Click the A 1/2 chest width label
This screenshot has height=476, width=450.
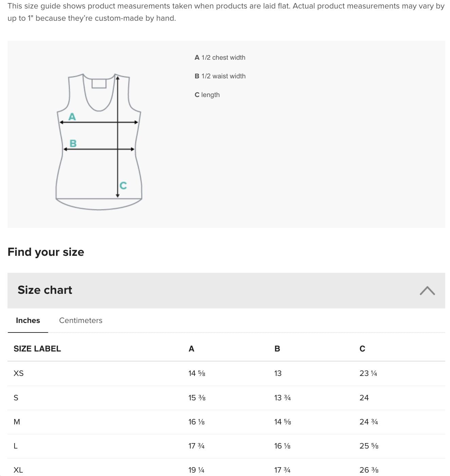[x=220, y=57]
